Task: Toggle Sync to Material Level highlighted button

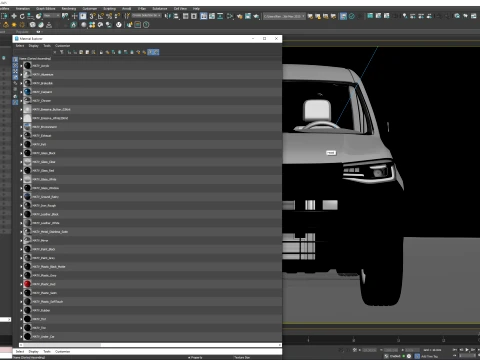Action: coord(156,52)
